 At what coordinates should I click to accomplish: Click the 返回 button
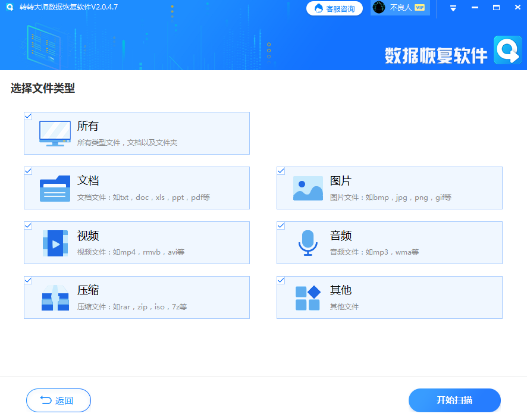[x=58, y=400]
